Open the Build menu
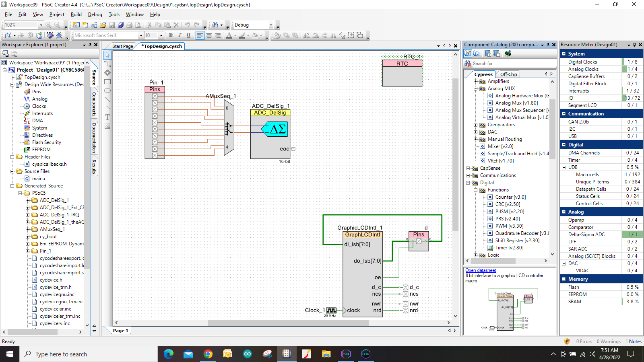This screenshot has height=362, width=644. coord(76,14)
